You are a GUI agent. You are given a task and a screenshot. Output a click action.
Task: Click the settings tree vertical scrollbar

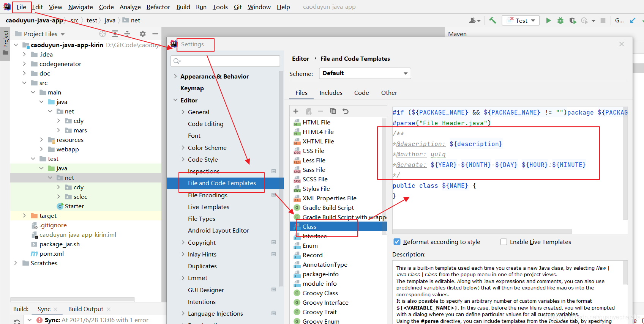(x=281, y=178)
